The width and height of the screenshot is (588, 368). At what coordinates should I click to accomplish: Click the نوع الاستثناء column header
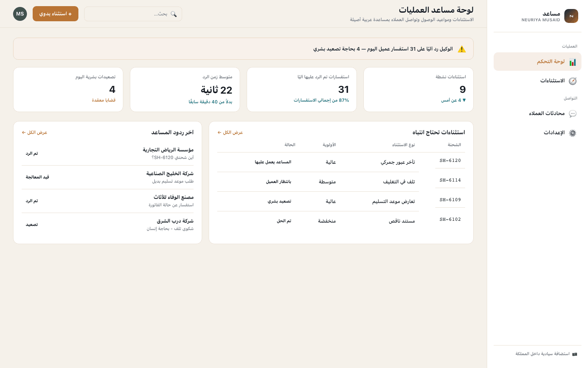(403, 145)
